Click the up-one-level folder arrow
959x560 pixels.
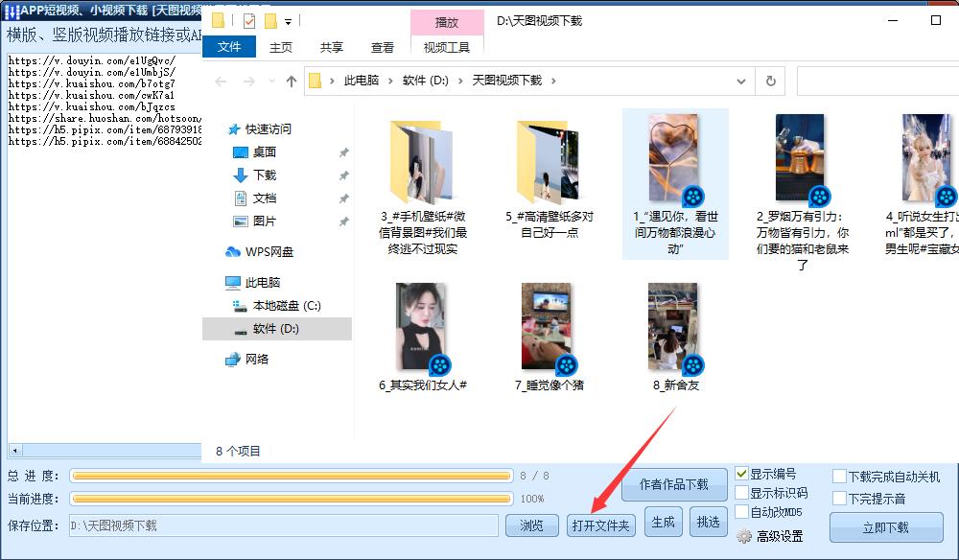[292, 82]
